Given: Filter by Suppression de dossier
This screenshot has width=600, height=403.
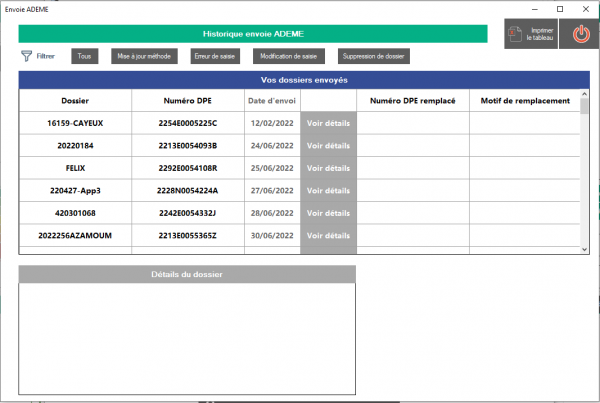Looking at the screenshot, I should [x=373, y=56].
